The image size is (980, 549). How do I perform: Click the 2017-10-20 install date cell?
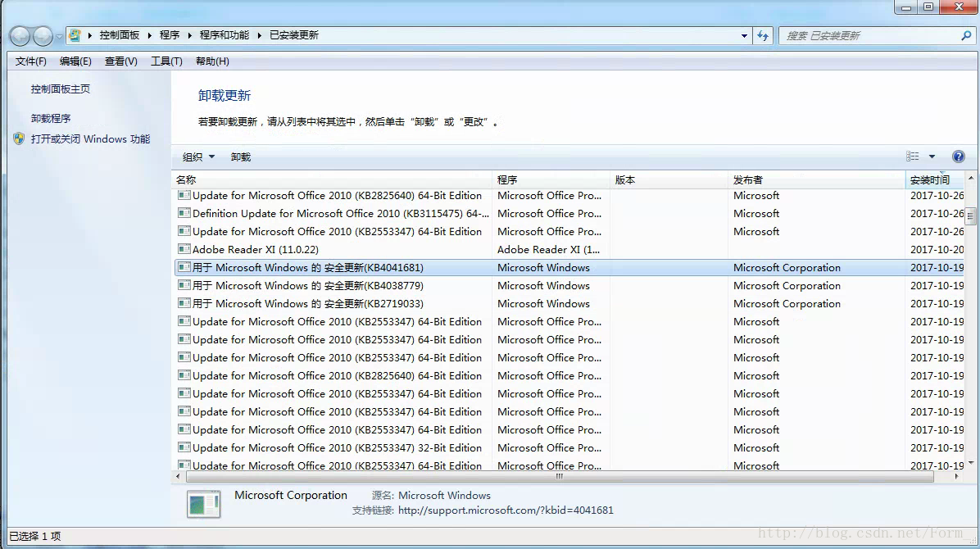pyautogui.click(x=937, y=249)
